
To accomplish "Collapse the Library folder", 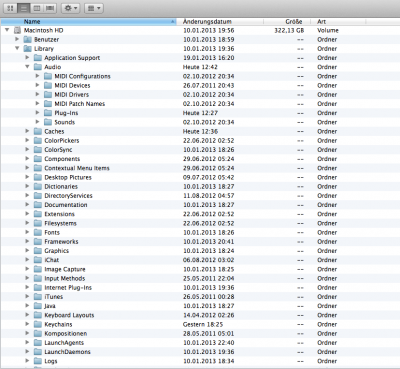I will [17, 48].
